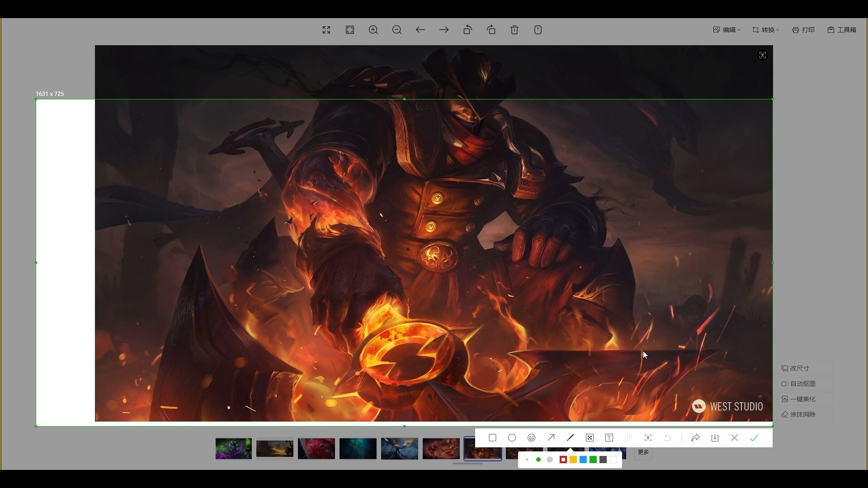Image resolution: width=868 pixels, height=488 pixels.
Task: Click the 改尺寸 resize button
Action: tap(805, 368)
